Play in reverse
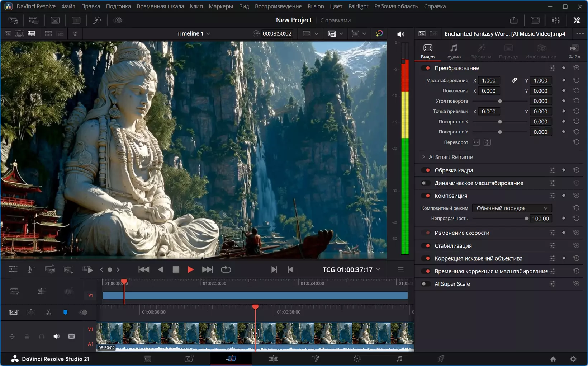This screenshot has height=366, width=588. click(161, 269)
